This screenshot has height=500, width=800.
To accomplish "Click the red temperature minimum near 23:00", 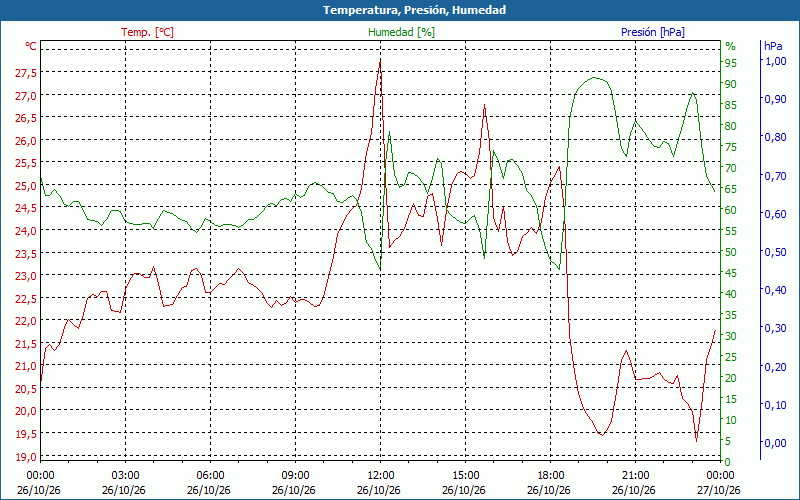I will pos(696,441).
